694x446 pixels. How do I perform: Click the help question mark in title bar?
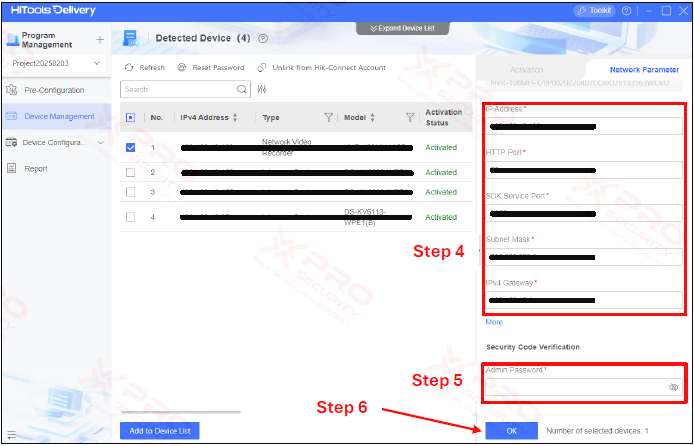(x=627, y=11)
